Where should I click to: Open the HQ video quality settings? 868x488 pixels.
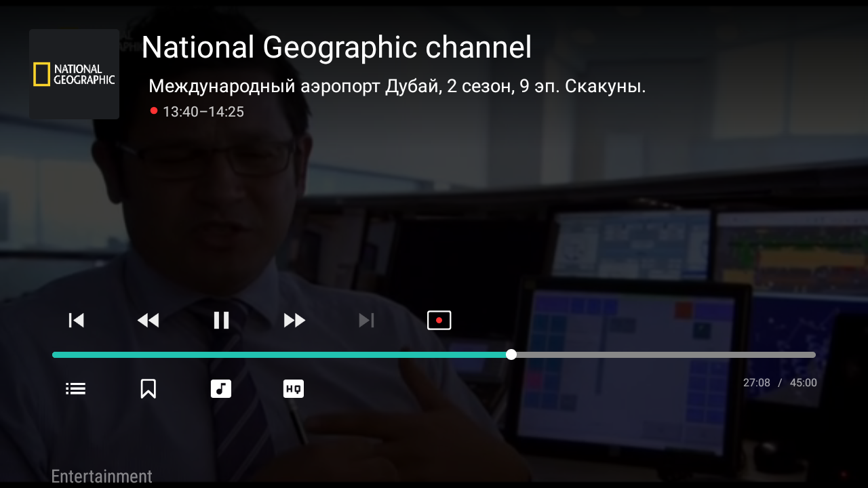(x=294, y=388)
